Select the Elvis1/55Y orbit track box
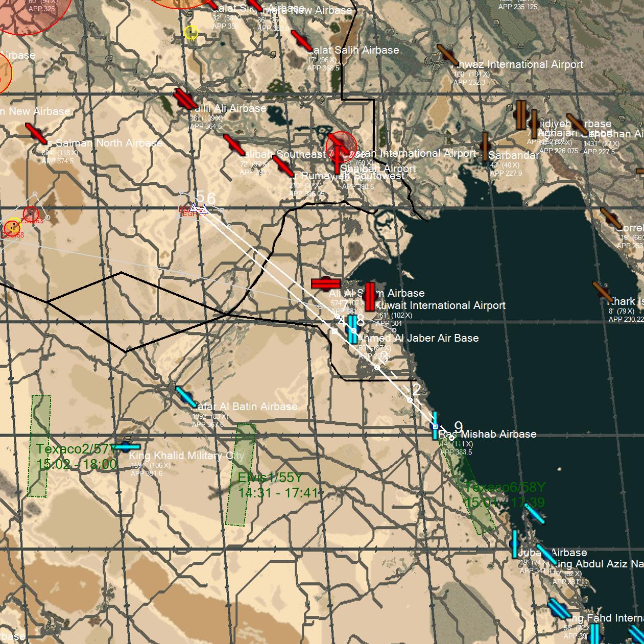The width and height of the screenshot is (644, 644). tap(241, 474)
